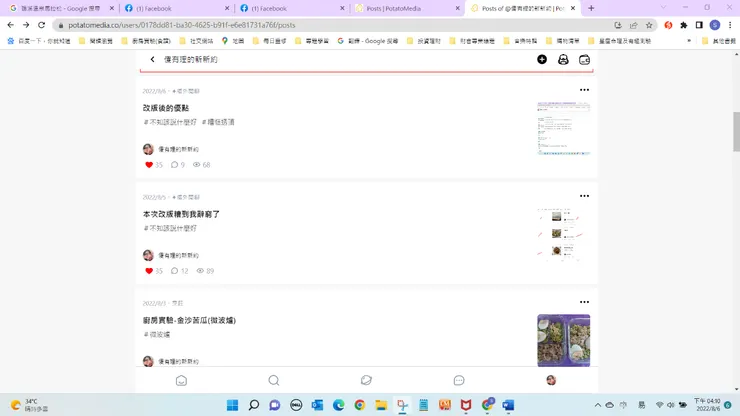This screenshot has height=416, width=740.
Task: Select hashtag 微波爐 on third post
Action: pos(157,335)
